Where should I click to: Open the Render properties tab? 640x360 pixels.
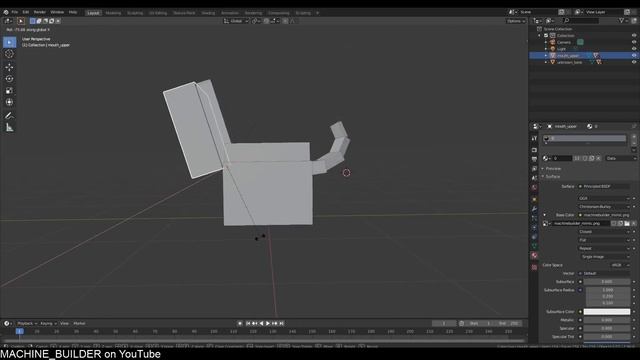tap(534, 150)
